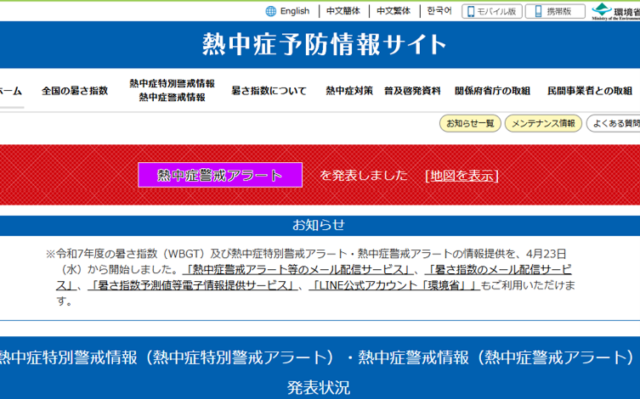Switch language to 中文繁体

click(x=393, y=11)
